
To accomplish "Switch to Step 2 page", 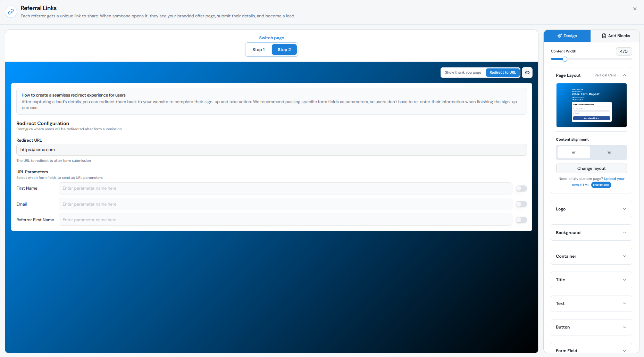I will pos(284,50).
